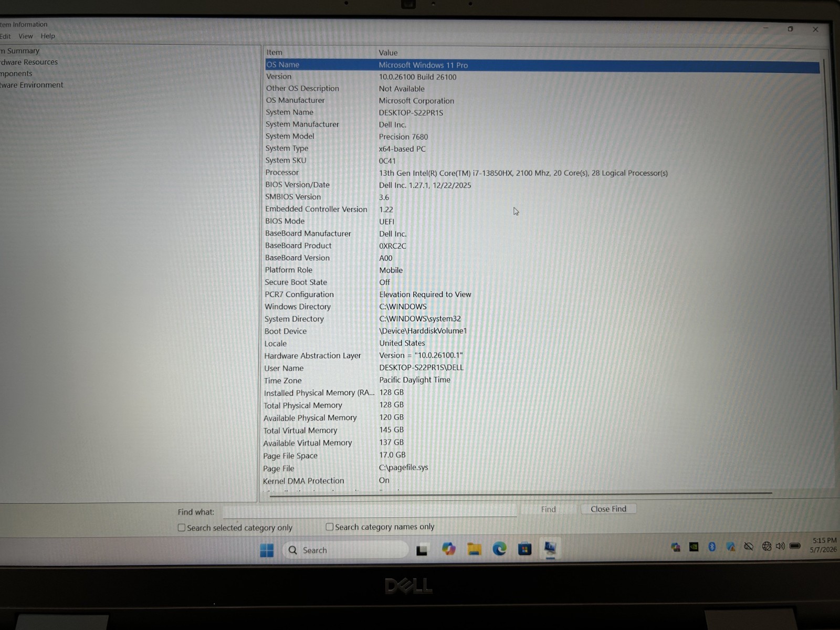Image resolution: width=840 pixels, height=630 pixels.
Task: Select Hardware Resources tree node
Action: pyautogui.click(x=29, y=62)
